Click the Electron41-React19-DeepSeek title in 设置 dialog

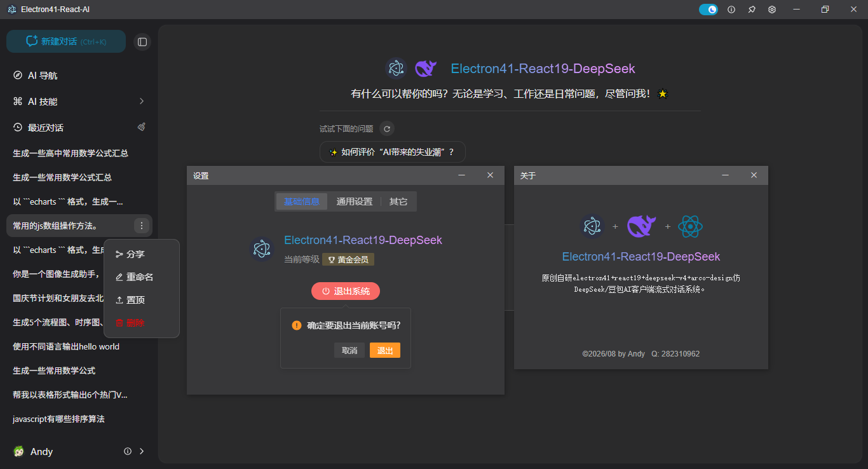click(363, 240)
